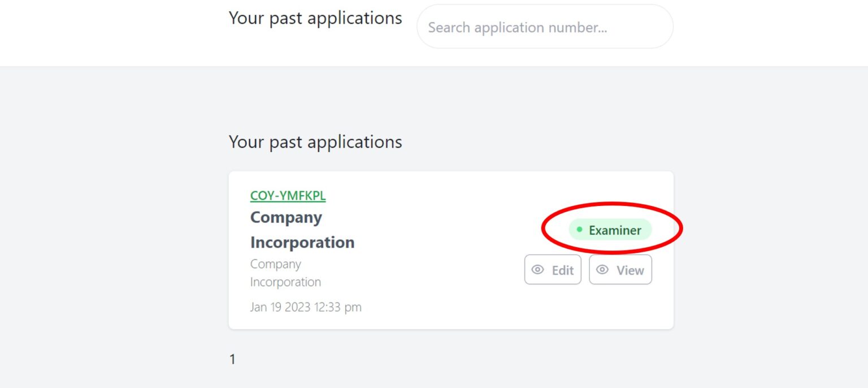Image resolution: width=868 pixels, height=388 pixels.
Task: Click the top header "Your past applications" title
Action: pos(315,18)
